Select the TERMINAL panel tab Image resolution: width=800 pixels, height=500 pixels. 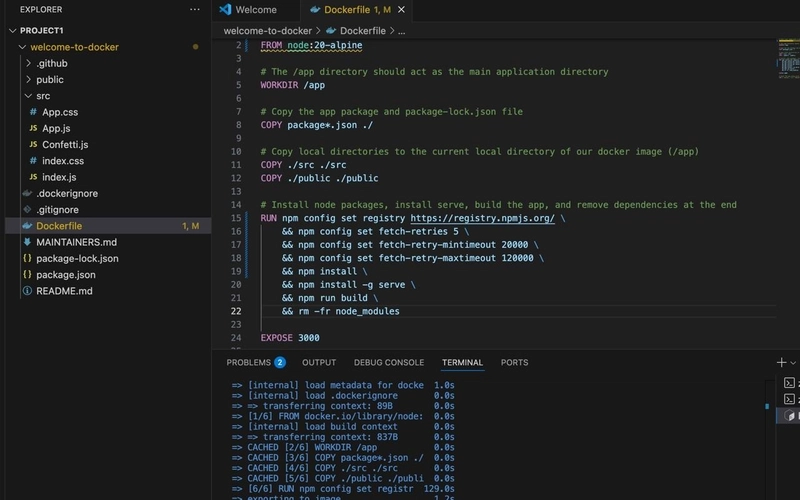(462, 363)
